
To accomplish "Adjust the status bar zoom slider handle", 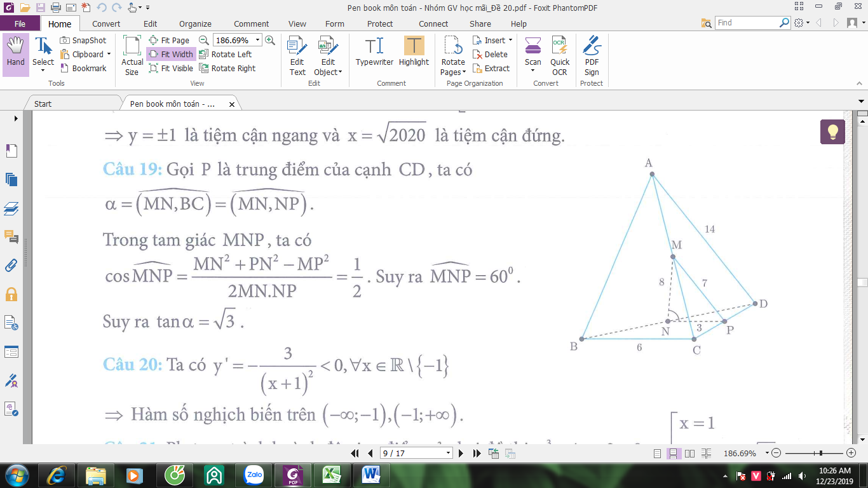I will 822,453.
